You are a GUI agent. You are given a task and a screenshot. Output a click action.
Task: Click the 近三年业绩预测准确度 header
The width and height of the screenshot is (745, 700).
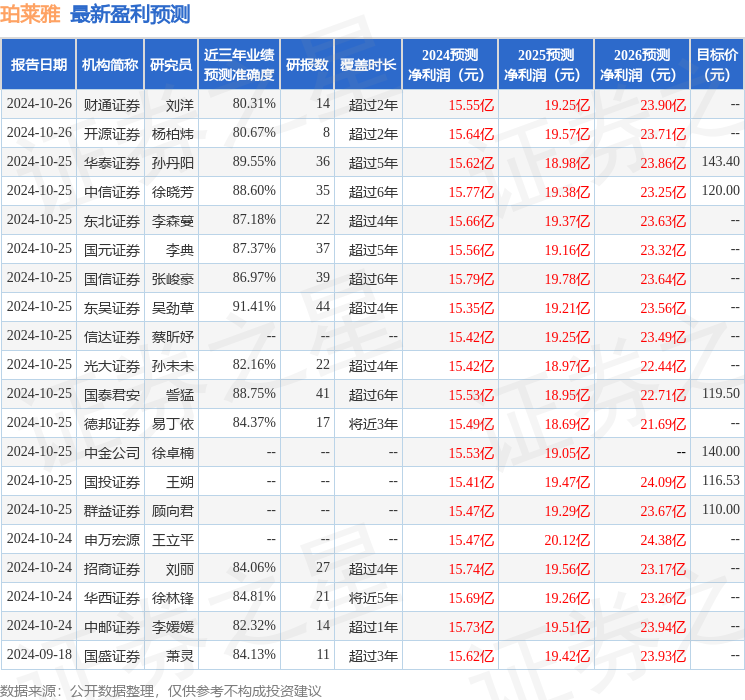click(x=239, y=65)
